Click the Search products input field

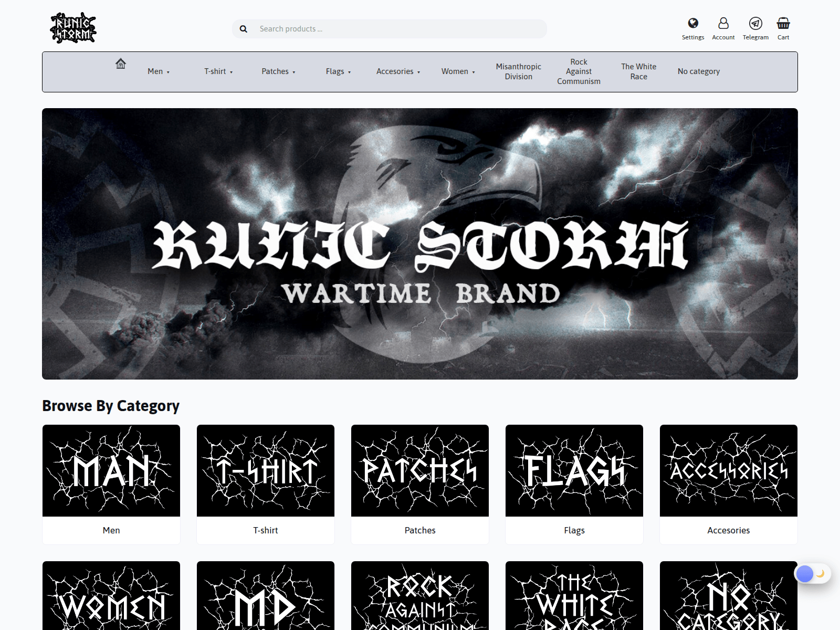click(399, 29)
